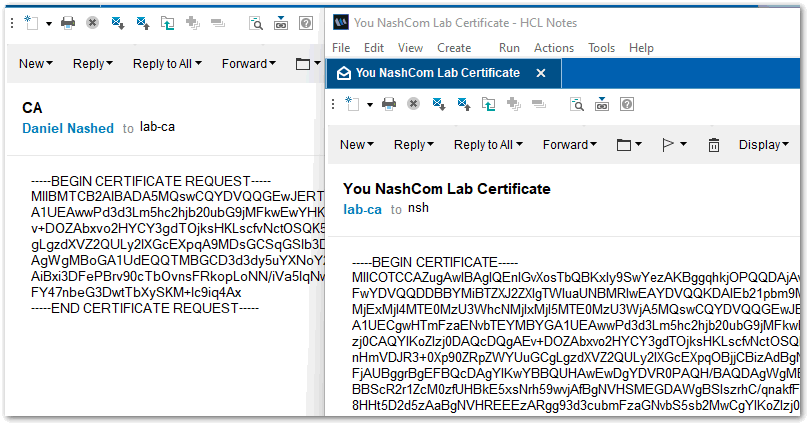Click the -----BEGIN CERTIFICATE----- line
Image resolution: width=809 pixels, height=425 pixels.
[435, 262]
